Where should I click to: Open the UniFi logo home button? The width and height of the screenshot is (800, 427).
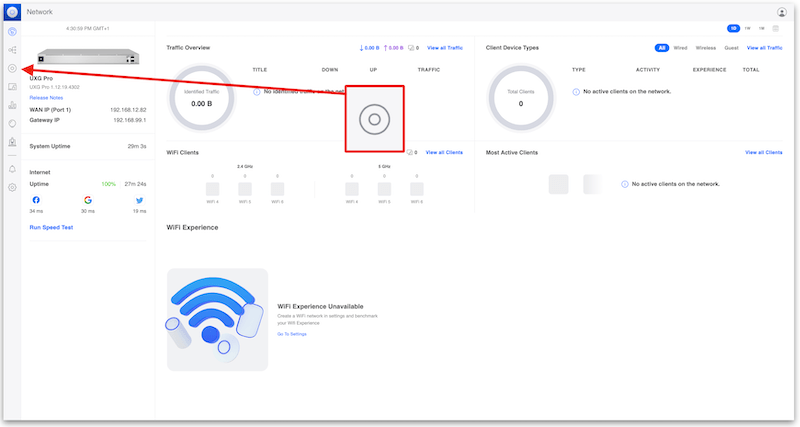click(12, 12)
